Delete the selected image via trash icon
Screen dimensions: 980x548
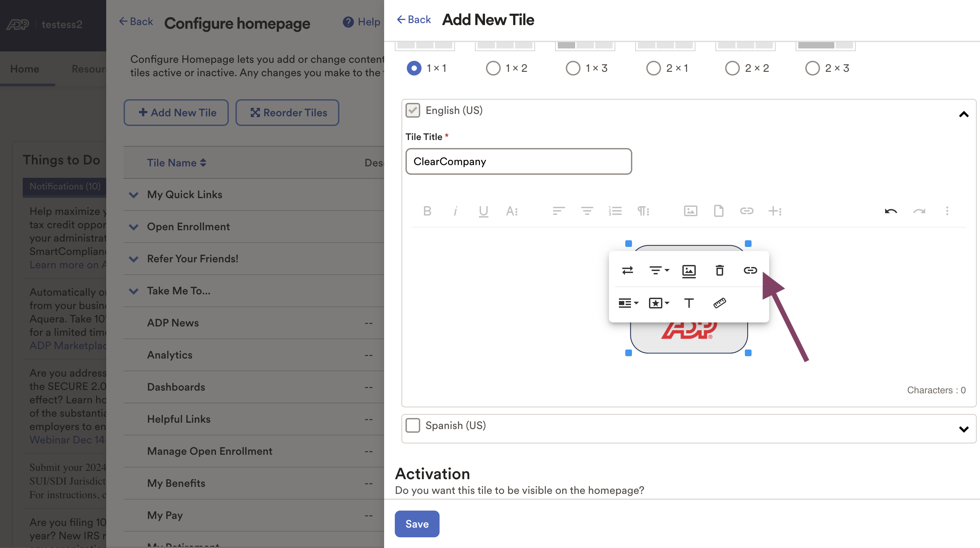(720, 270)
